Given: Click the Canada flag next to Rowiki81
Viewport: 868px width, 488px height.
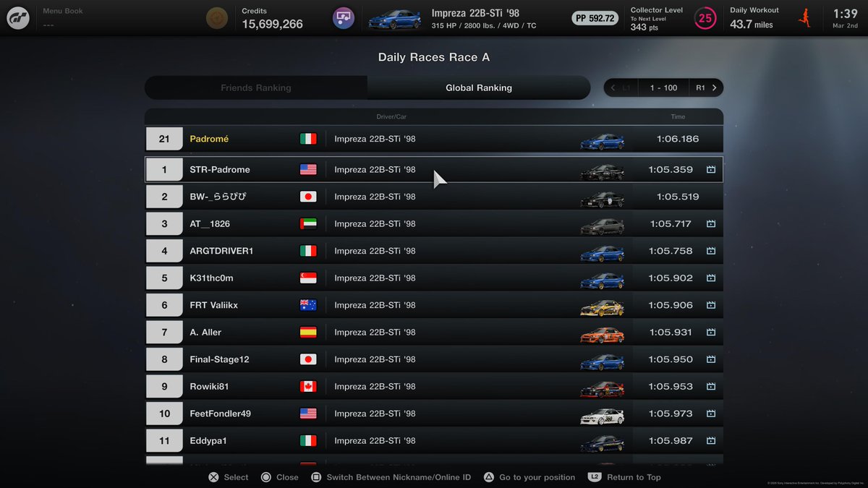Looking at the screenshot, I should (x=308, y=387).
